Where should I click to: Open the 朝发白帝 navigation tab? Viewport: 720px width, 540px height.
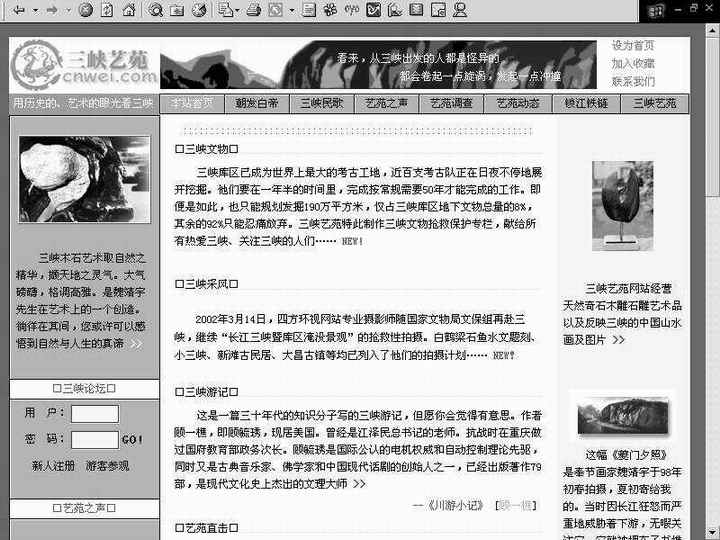click(257, 104)
